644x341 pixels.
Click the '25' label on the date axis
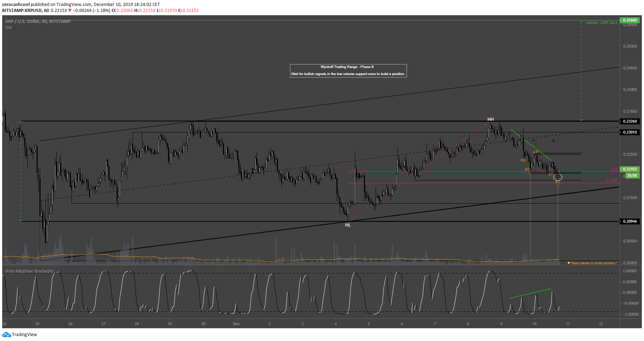coord(37,324)
